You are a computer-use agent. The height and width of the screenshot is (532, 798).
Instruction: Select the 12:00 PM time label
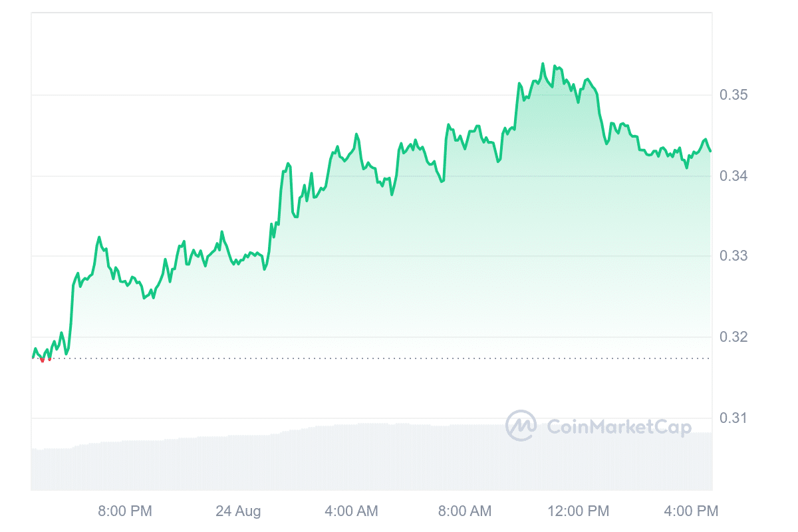tap(579, 511)
